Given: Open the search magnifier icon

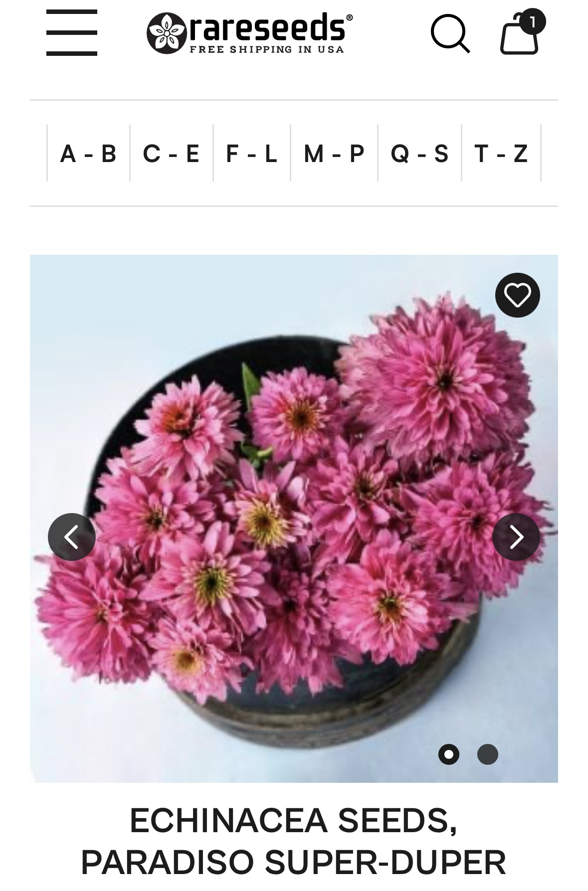Looking at the screenshot, I should point(450,33).
